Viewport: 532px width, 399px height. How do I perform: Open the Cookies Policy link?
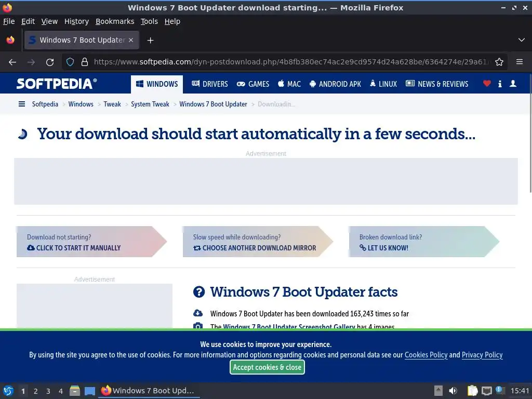(426, 355)
